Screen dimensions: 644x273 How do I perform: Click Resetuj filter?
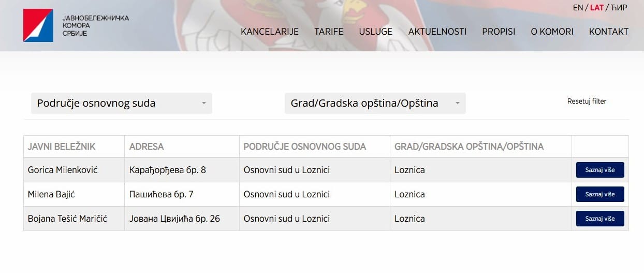[587, 102]
